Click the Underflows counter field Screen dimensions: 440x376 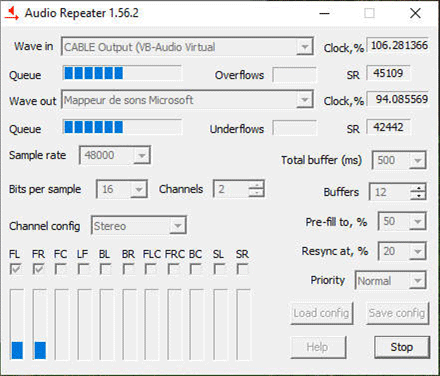(294, 128)
